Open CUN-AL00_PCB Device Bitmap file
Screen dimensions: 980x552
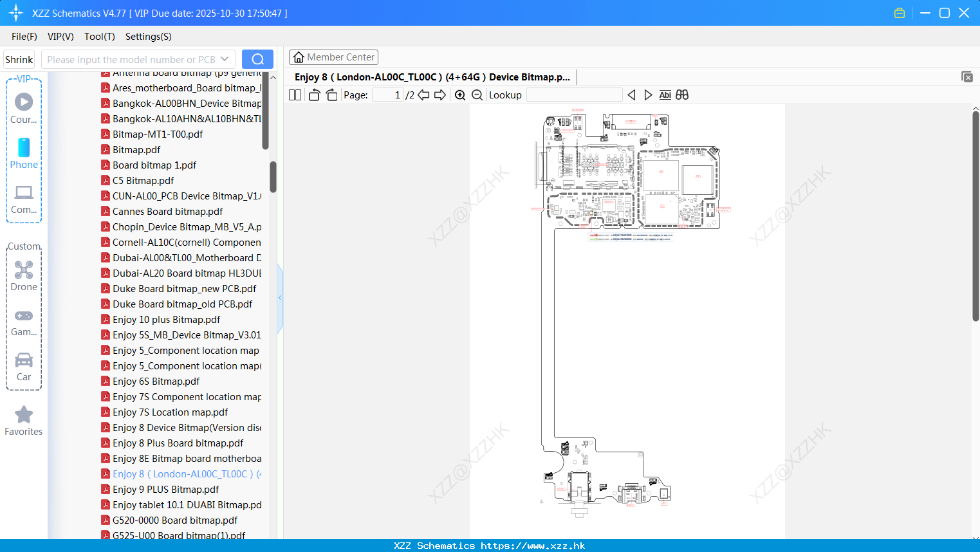181,196
